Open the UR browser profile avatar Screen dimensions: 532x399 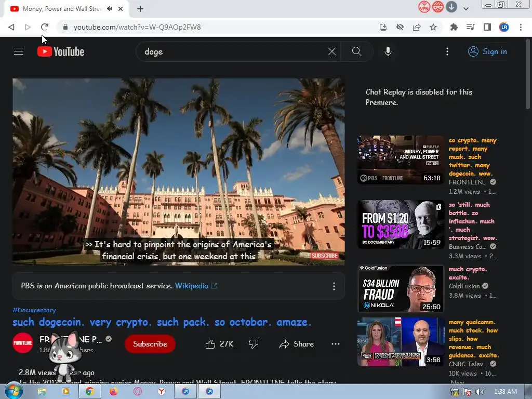click(x=504, y=27)
